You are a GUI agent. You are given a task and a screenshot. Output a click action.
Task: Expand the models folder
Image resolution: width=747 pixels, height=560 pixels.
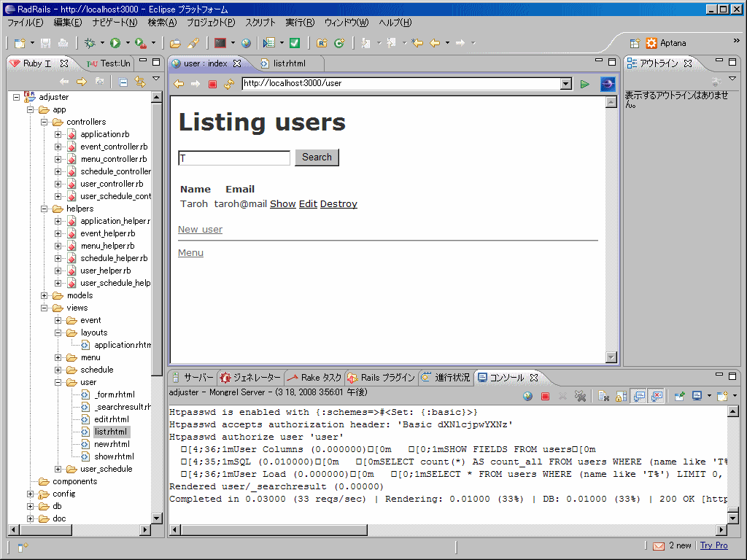point(44,296)
